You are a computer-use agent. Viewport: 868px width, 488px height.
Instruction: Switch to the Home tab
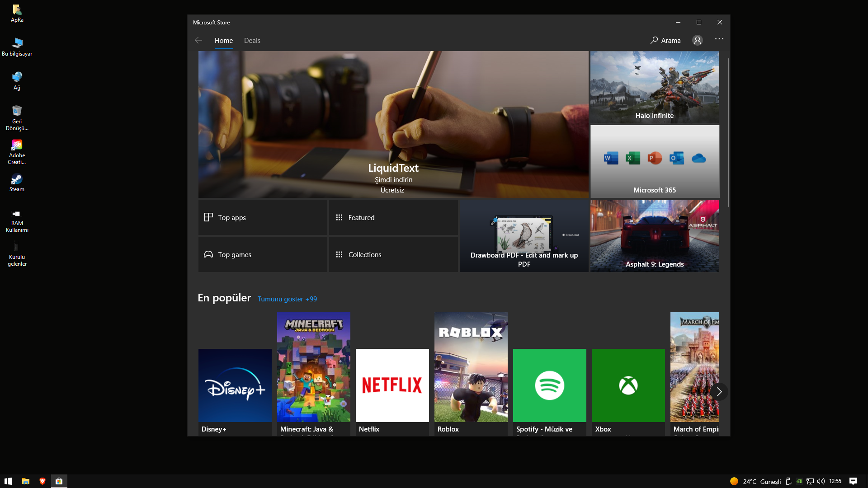pos(224,40)
